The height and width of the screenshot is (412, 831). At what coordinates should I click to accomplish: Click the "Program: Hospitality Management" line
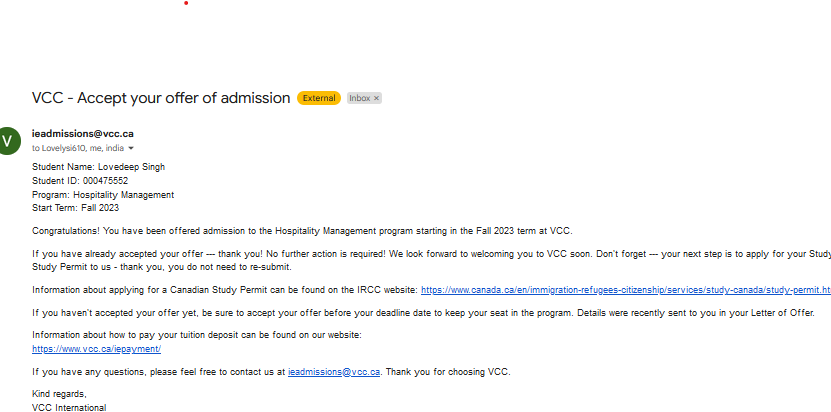[x=103, y=195]
